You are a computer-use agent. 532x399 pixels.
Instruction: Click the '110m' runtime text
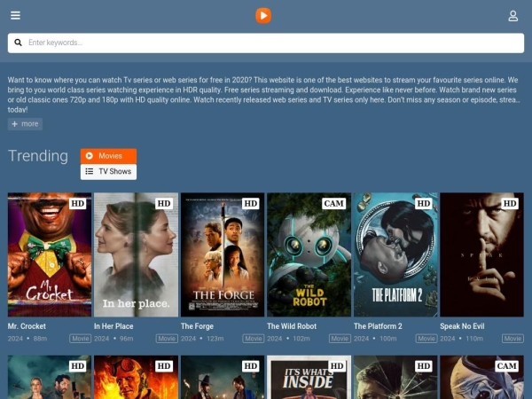474,339
